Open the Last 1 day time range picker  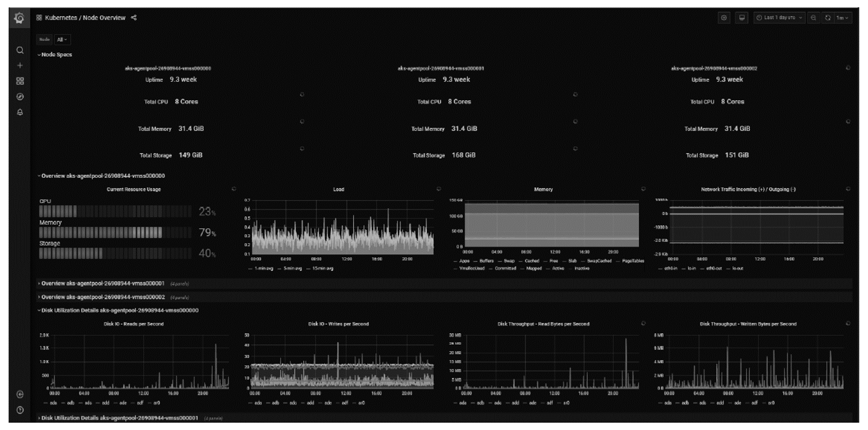779,18
